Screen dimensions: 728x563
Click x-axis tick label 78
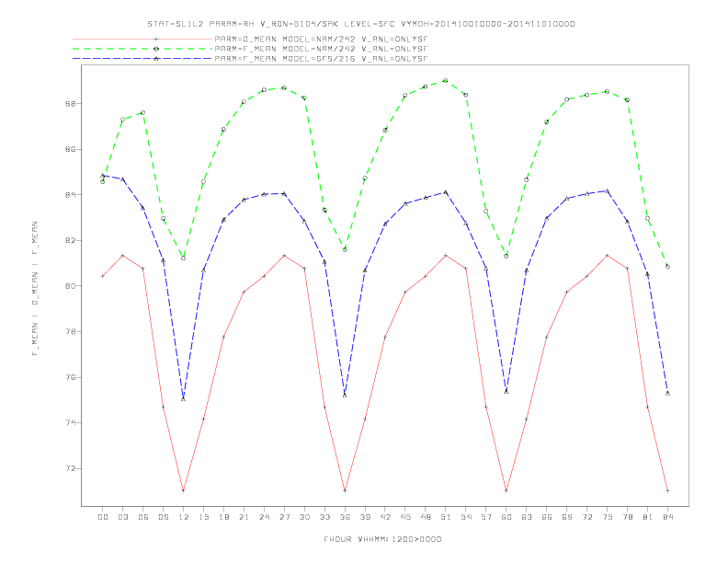coord(627,517)
